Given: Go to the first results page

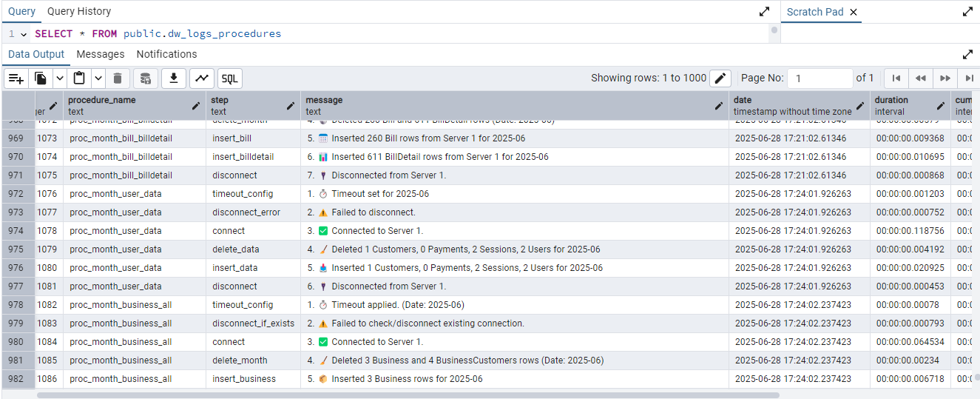Looking at the screenshot, I should pyautogui.click(x=896, y=78).
